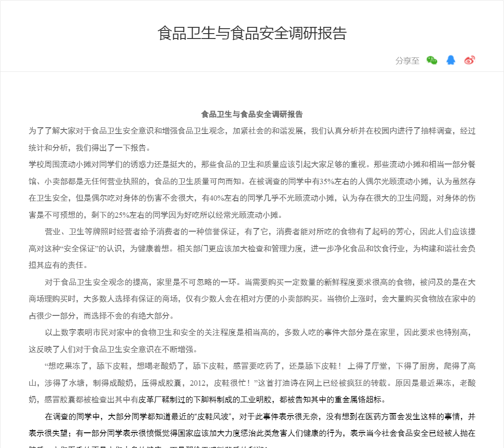Screen dimensions: 504x448
Task: Click the line starting 为了了解大家对于食品卫生安全意识
Action: [x=252, y=131]
